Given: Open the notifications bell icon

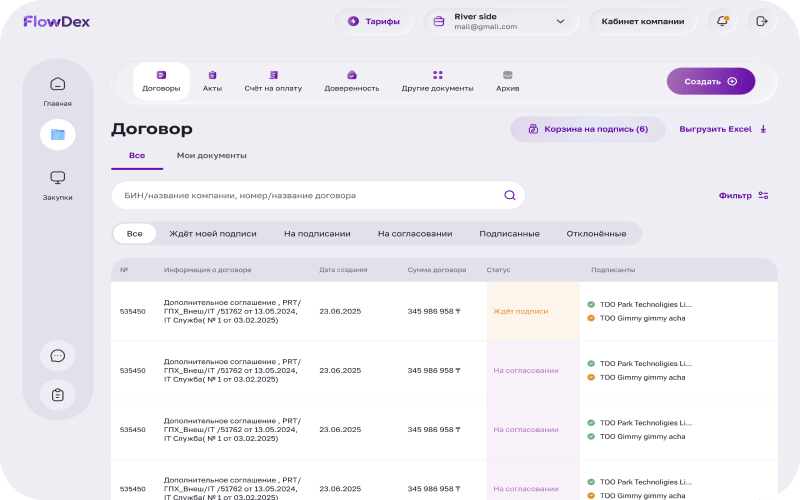Looking at the screenshot, I should [x=722, y=21].
